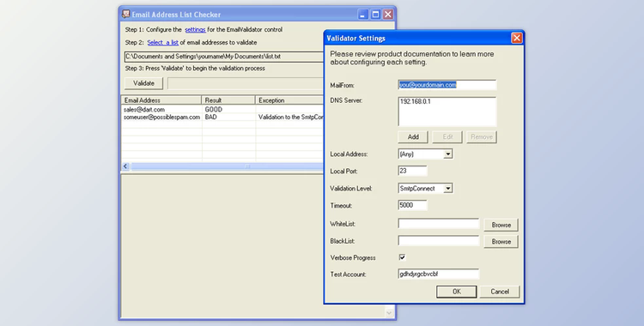Open the Validation Level dropdown
Image resolution: width=644 pixels, height=326 pixels.
pyautogui.click(x=448, y=189)
